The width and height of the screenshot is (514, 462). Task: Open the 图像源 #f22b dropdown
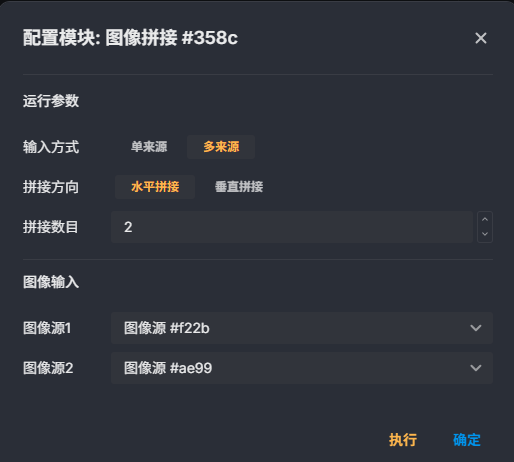coord(302,328)
